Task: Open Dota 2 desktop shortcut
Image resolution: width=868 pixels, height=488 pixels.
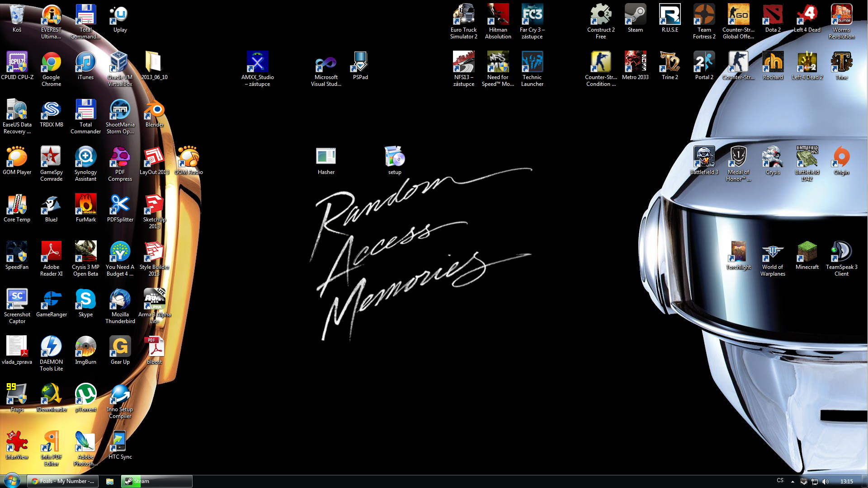Action: pos(773,19)
